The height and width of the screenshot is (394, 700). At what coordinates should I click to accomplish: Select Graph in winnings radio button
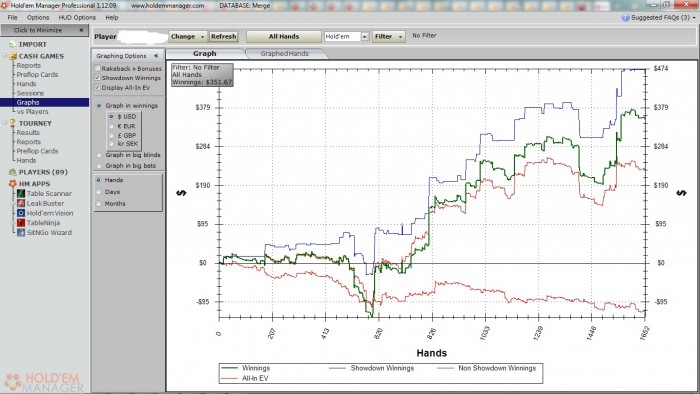point(99,106)
